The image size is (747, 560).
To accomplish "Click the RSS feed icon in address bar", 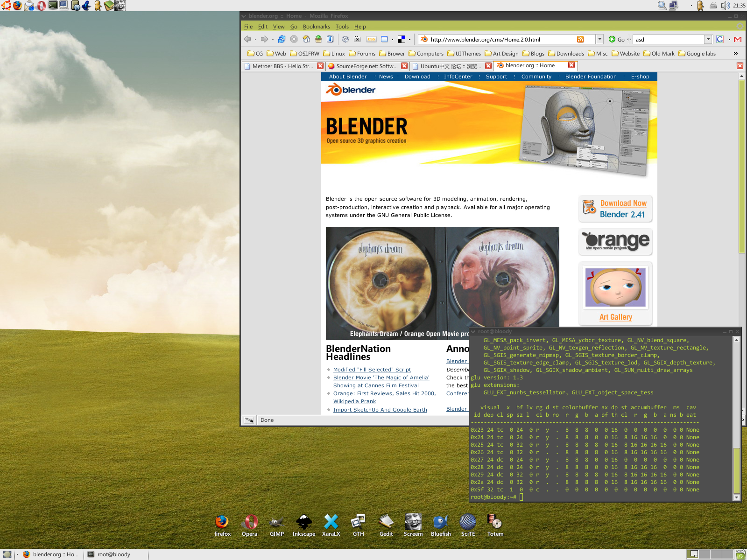I will [580, 39].
